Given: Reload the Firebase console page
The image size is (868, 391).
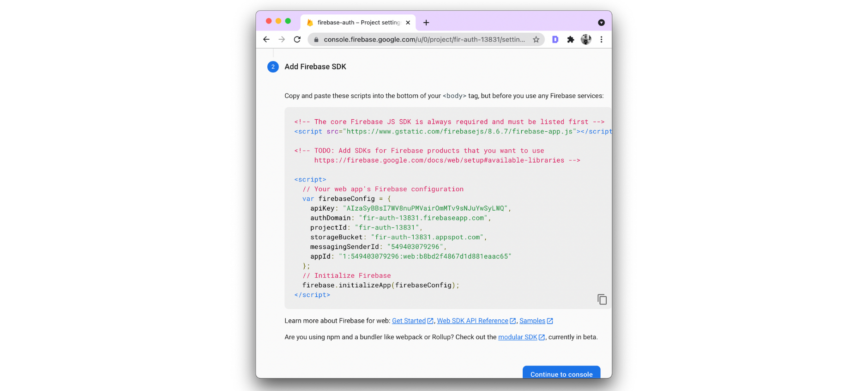Looking at the screenshot, I should click(x=297, y=40).
